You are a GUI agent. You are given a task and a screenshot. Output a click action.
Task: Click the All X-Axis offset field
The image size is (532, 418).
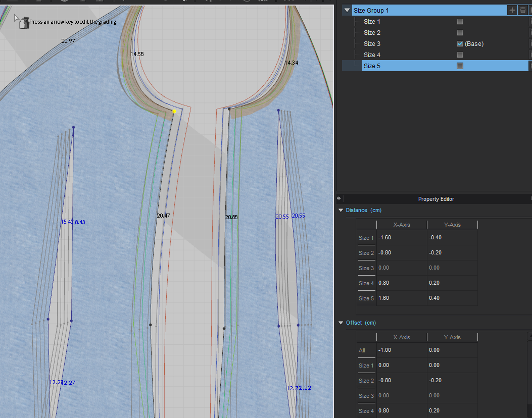click(401, 350)
